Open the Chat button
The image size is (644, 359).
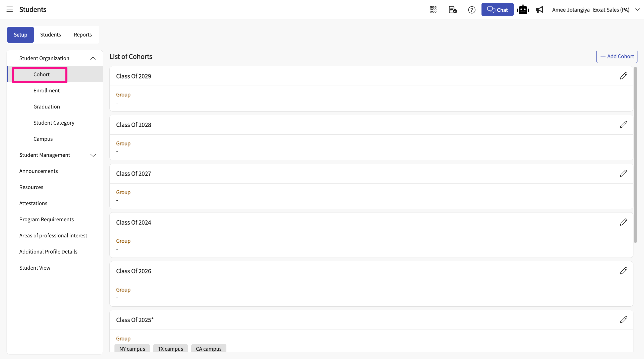[497, 10]
